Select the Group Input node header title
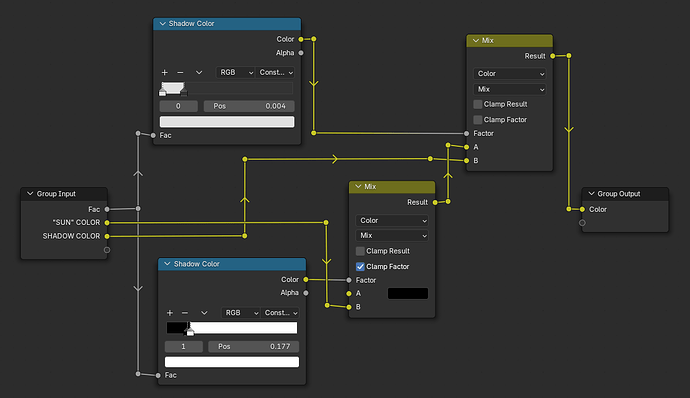Screen dimensions: 690x398 pos(56,194)
